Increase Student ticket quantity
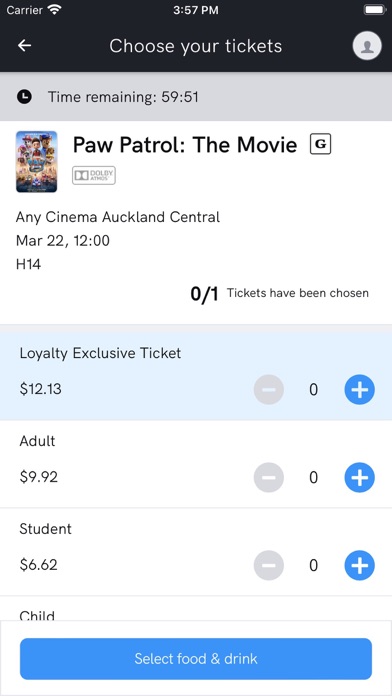Screen dimensions: 392x696 [x=360, y=566]
